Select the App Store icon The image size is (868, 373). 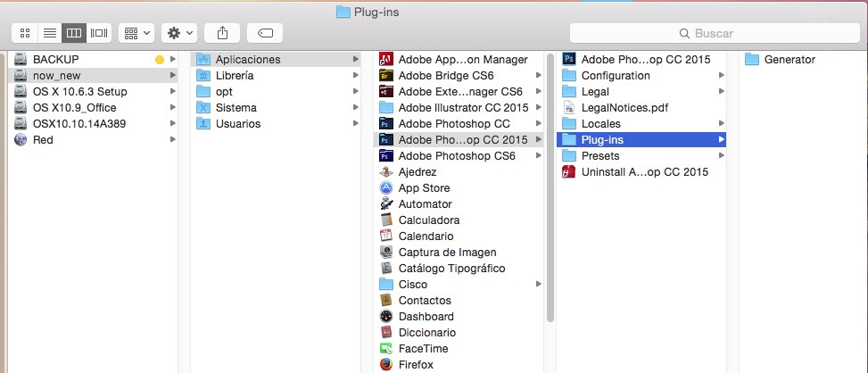point(386,187)
